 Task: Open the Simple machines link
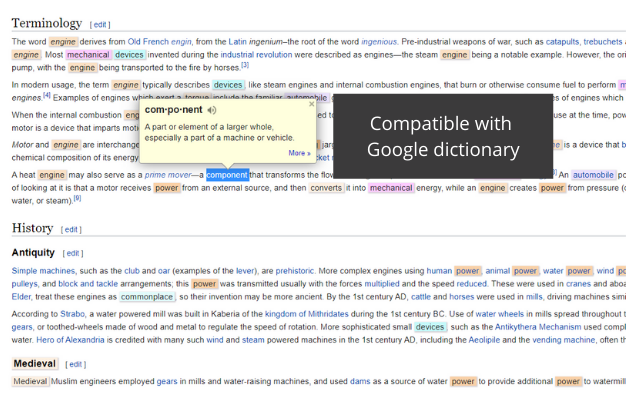click(x=43, y=271)
